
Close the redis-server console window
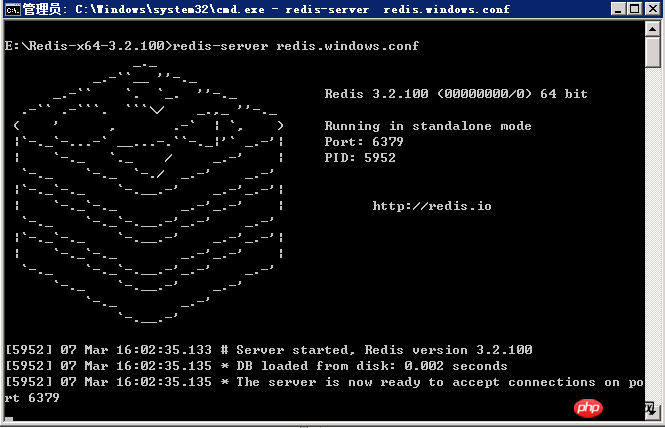[653, 8]
